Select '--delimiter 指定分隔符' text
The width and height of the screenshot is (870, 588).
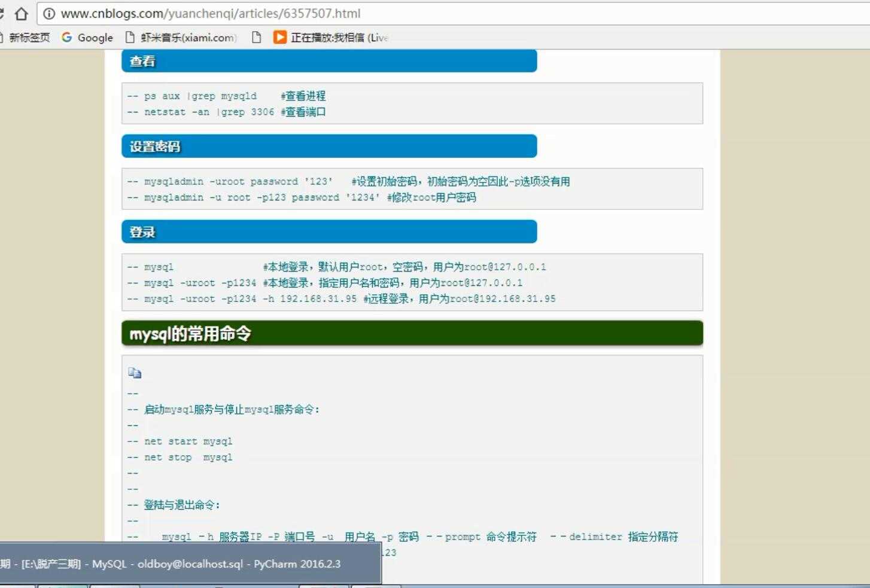click(x=615, y=537)
